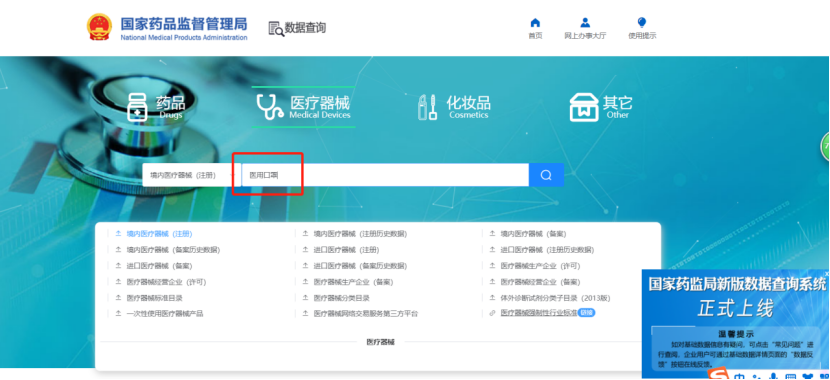This screenshot has width=830, height=380.
Task: Select 医疗器械标准目录
Action: click(155, 298)
